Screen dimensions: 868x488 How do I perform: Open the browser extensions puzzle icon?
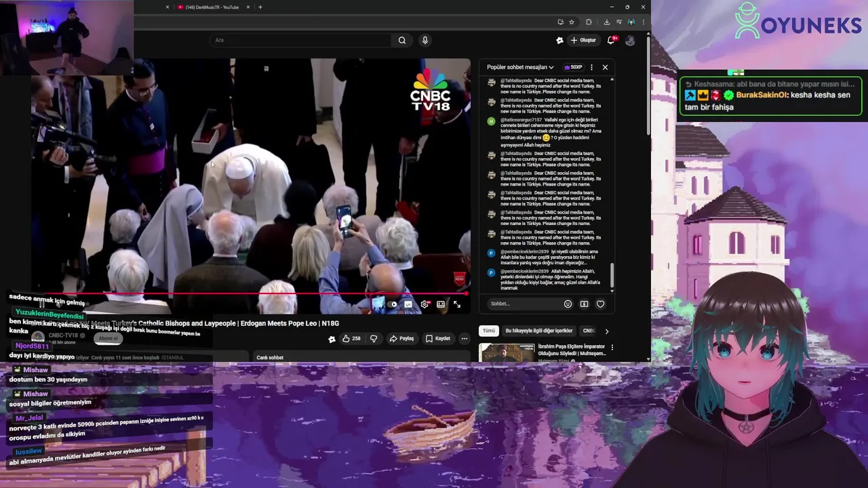coord(589,22)
